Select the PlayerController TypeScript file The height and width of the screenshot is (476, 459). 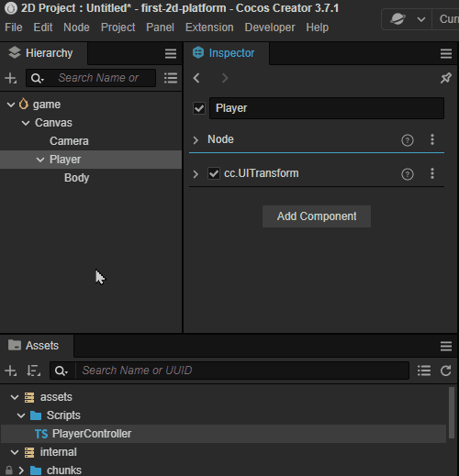[223, 434]
